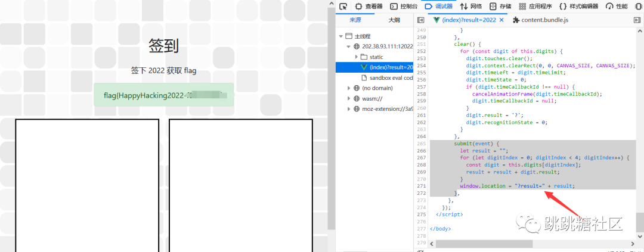Close the (index)?result=2022 source tab
The height and width of the screenshot is (252, 644).
tap(501, 20)
